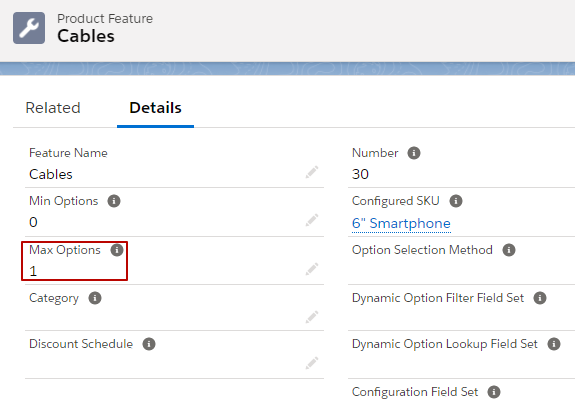Edit Category with pencil icon
575x410 pixels.
pos(312,317)
